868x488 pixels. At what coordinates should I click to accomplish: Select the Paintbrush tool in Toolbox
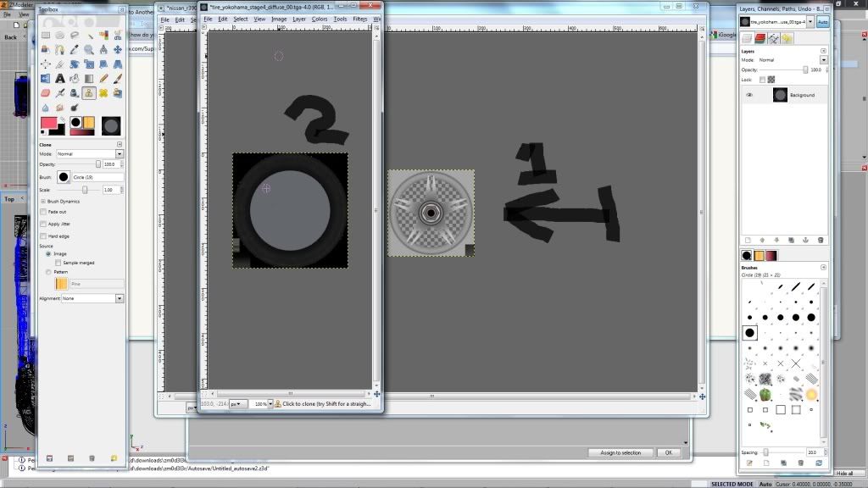(x=118, y=79)
